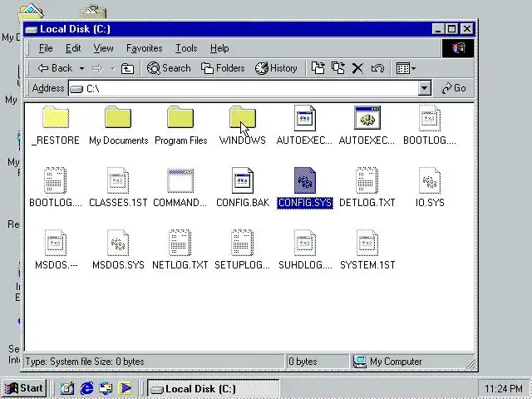Click the Forward arrow button
Viewport: 532px width, 399px height.
[98, 68]
